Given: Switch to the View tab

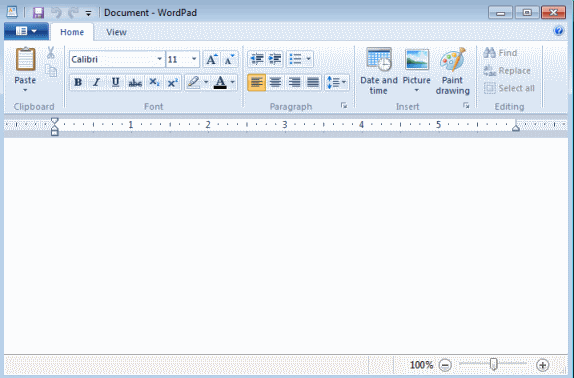Looking at the screenshot, I should (x=116, y=32).
